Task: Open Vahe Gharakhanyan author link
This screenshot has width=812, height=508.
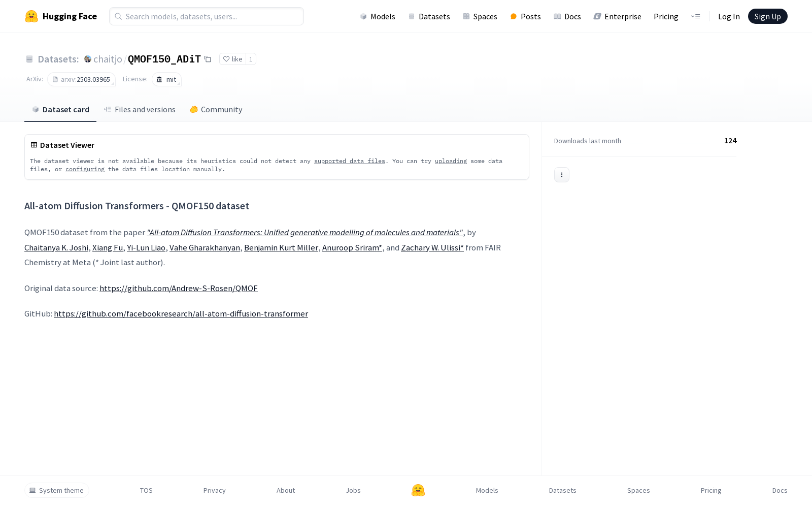Action: coord(205,247)
